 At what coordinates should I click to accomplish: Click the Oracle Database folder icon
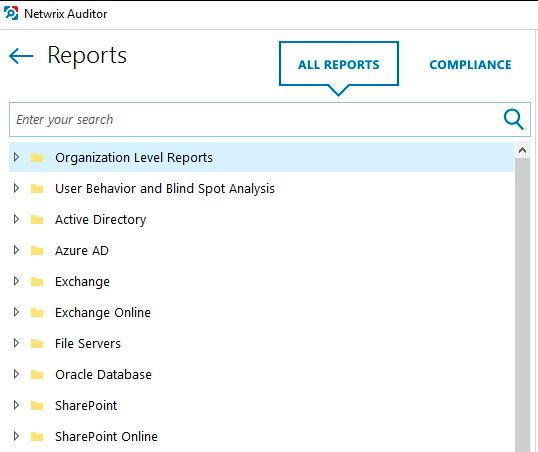(x=37, y=374)
